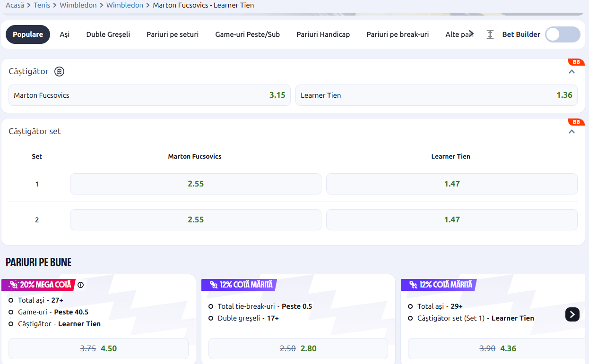Pick Learner Tien set 1 odds 1.47

coord(452,184)
